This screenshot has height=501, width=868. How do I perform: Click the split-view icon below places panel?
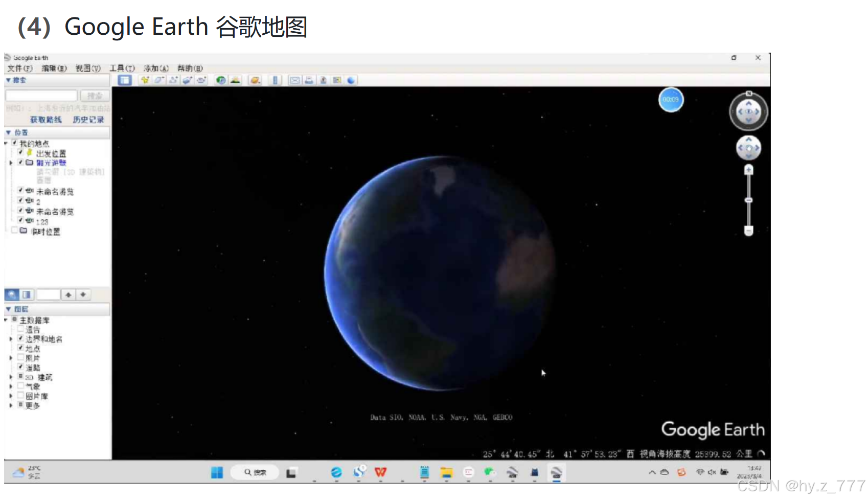point(27,294)
